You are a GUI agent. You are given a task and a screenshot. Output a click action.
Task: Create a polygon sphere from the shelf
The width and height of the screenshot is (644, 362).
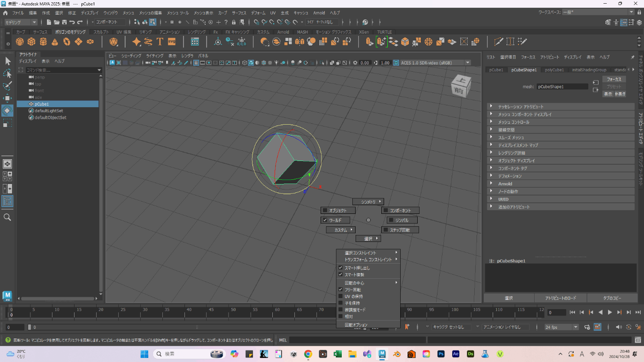[20, 42]
